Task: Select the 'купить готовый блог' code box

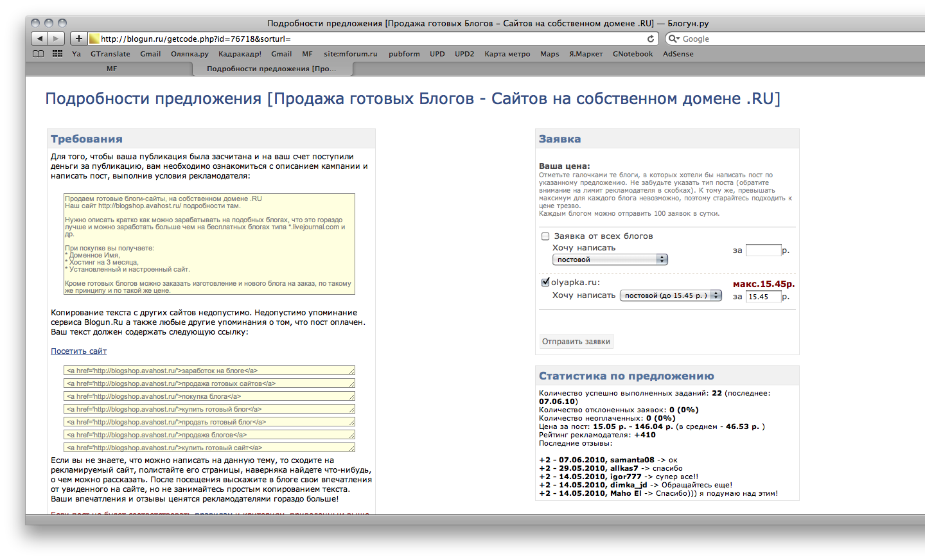Action: coord(209,409)
